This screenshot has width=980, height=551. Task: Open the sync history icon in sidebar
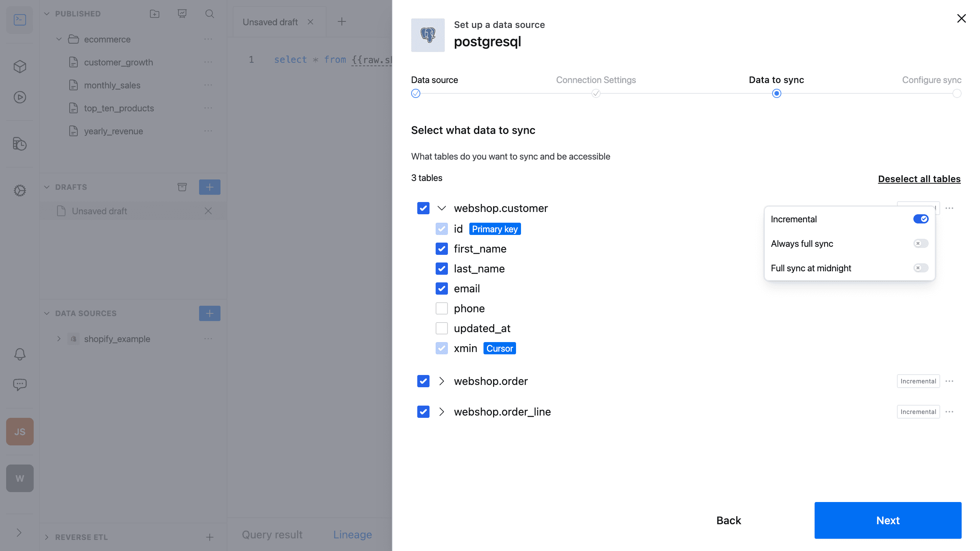pyautogui.click(x=20, y=144)
